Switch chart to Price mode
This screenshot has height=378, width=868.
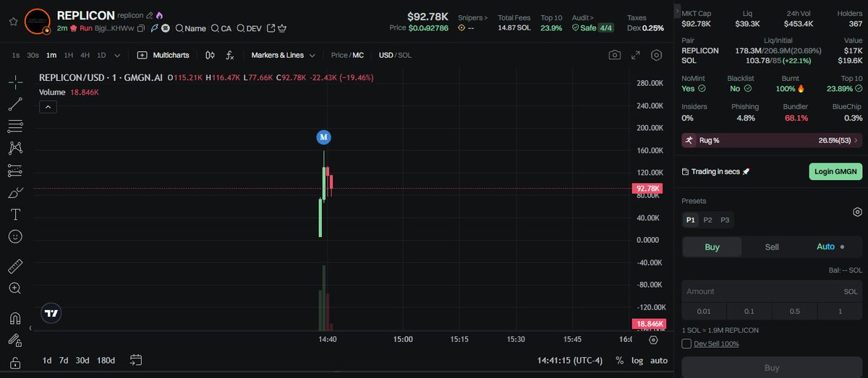coord(339,55)
